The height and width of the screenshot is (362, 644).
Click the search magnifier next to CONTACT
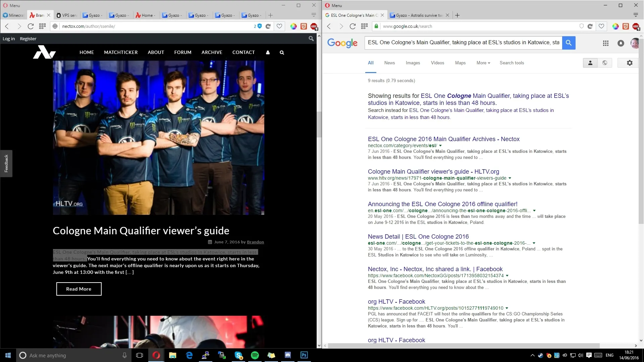(x=282, y=53)
